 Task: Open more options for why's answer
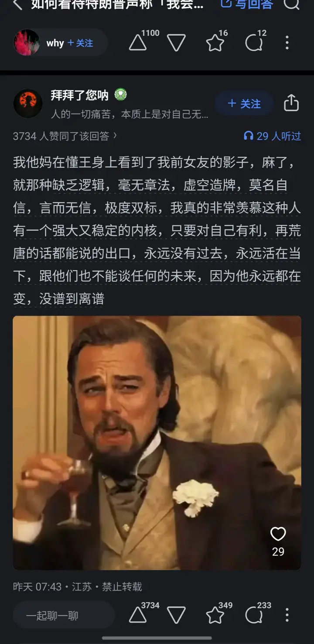[x=287, y=43]
